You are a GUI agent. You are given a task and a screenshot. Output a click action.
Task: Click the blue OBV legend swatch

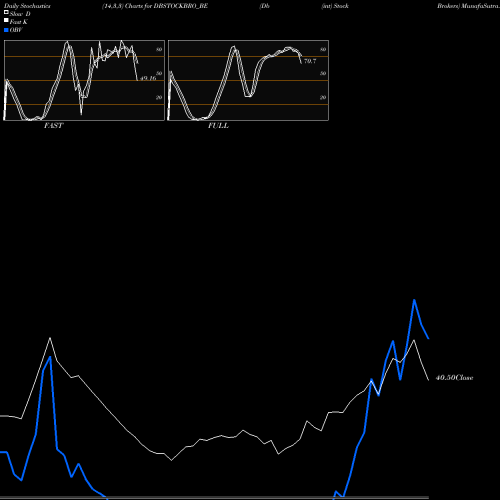6,30
